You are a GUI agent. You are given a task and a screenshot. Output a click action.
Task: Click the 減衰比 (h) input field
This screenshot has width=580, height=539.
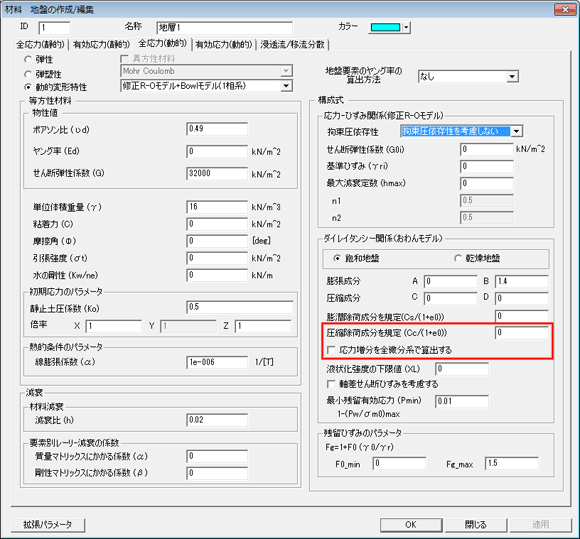point(217,420)
